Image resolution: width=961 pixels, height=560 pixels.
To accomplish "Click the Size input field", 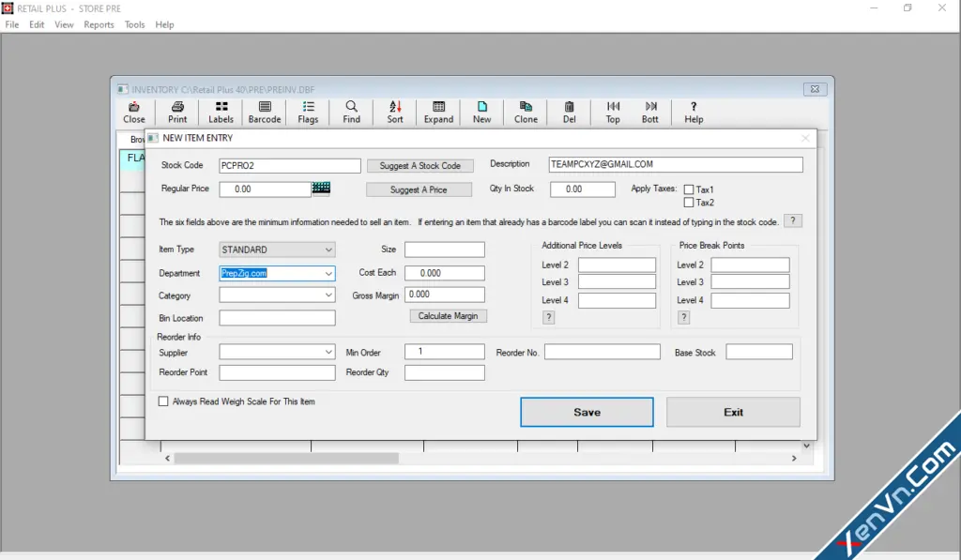I will tap(444, 250).
